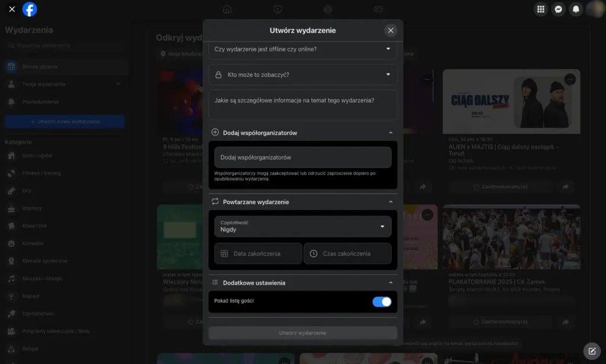Open the notifications bell icon
The width and height of the screenshot is (606, 364).
(x=575, y=9)
